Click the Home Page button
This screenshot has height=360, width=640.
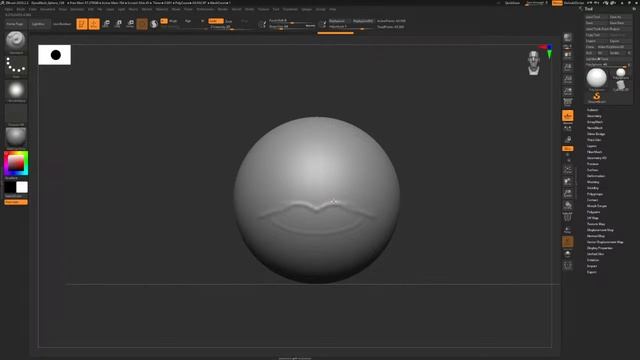(15, 24)
